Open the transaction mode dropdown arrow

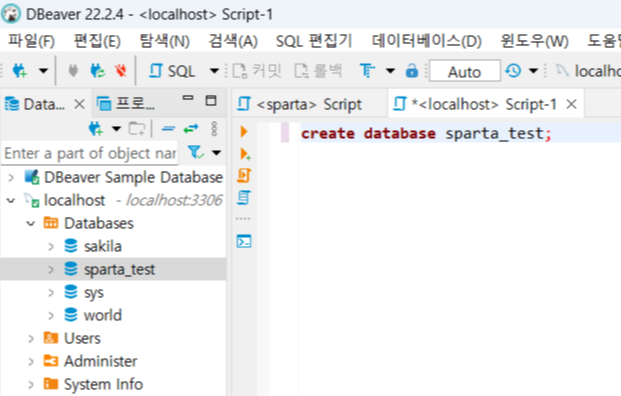(x=391, y=71)
